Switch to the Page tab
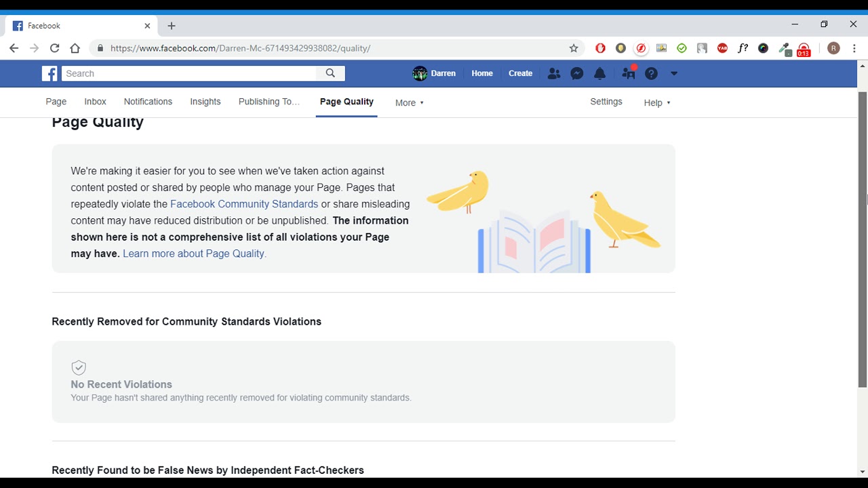 click(x=56, y=102)
